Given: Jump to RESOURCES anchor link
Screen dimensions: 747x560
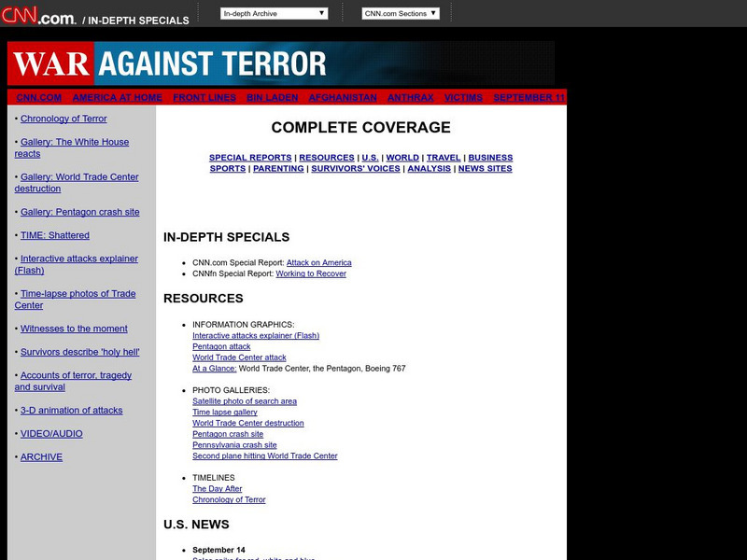Looking at the screenshot, I should tap(326, 158).
